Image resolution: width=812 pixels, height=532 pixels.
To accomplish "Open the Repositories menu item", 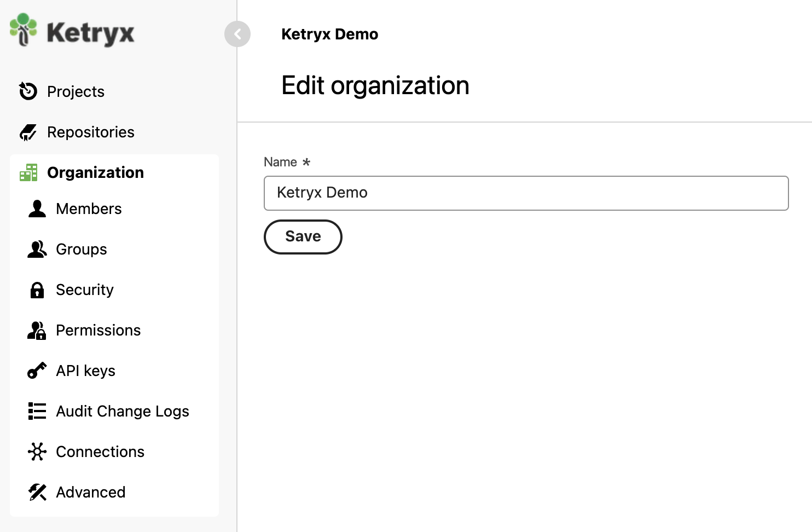I will click(91, 132).
